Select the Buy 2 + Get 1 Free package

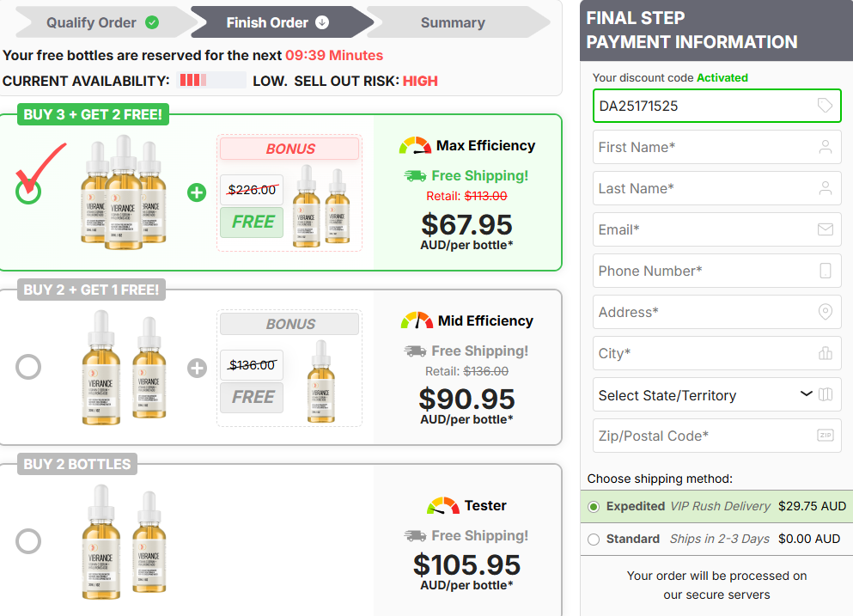click(28, 367)
